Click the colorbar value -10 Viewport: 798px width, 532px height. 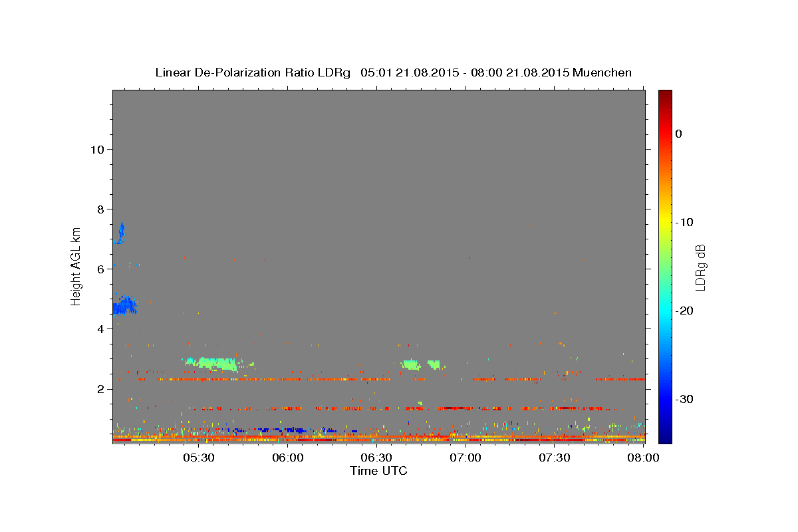tap(685, 222)
